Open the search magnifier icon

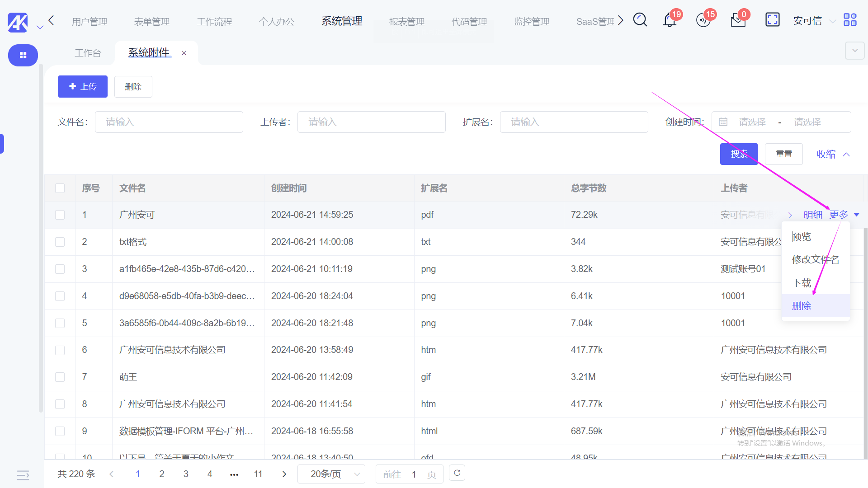pyautogui.click(x=640, y=20)
